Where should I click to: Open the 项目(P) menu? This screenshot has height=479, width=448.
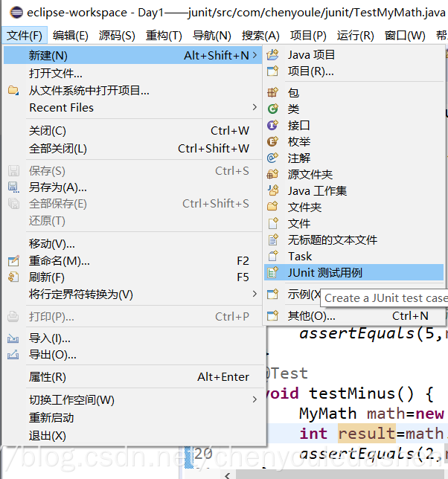pyautogui.click(x=308, y=36)
